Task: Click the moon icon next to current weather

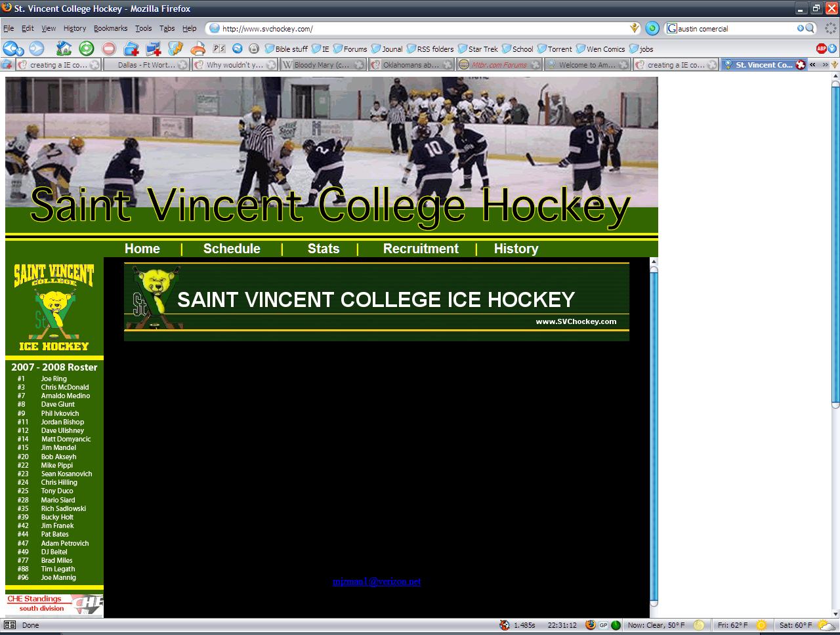Action: point(698,625)
